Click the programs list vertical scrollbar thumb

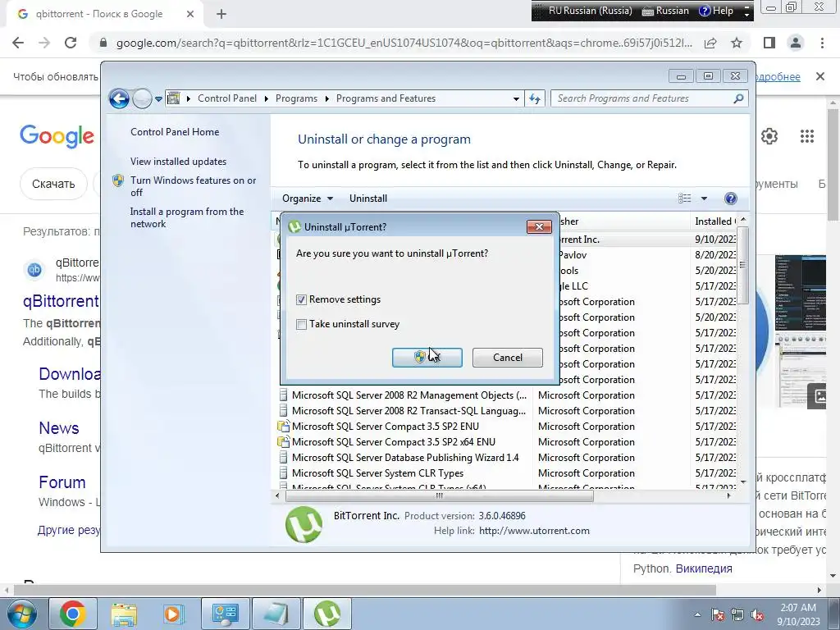tap(742, 266)
